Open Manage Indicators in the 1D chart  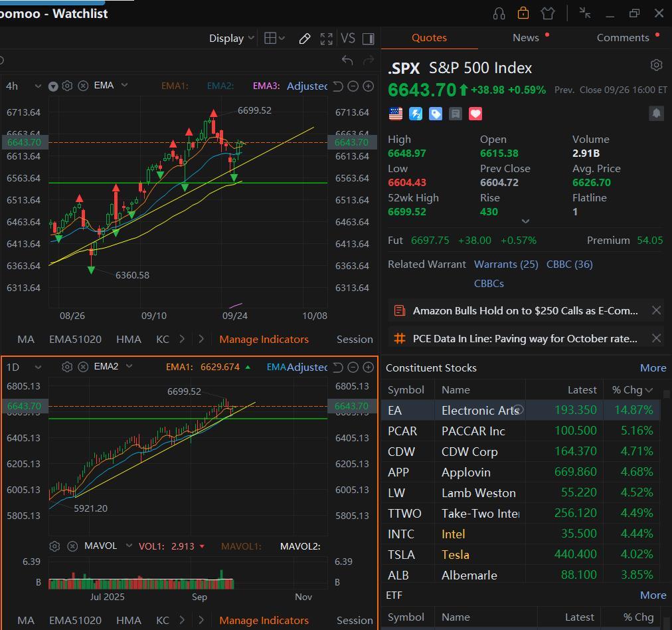264,620
